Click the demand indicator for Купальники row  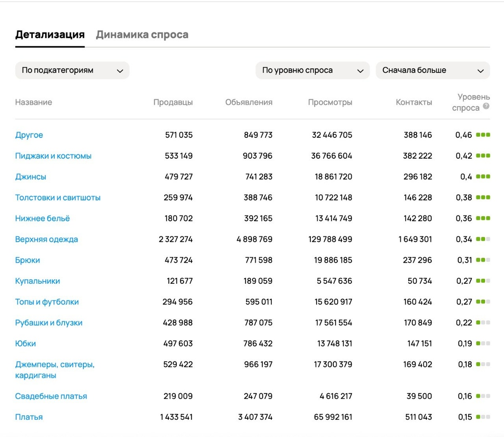[483, 281]
